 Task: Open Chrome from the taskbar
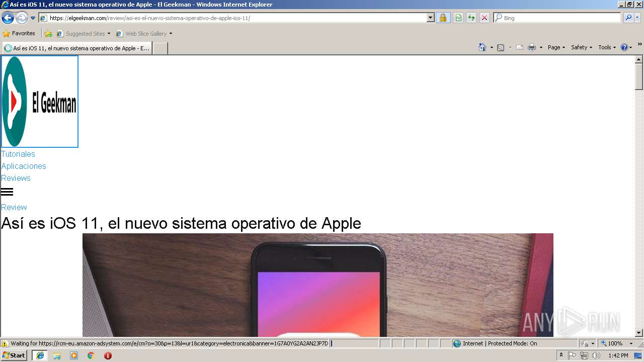(91, 355)
